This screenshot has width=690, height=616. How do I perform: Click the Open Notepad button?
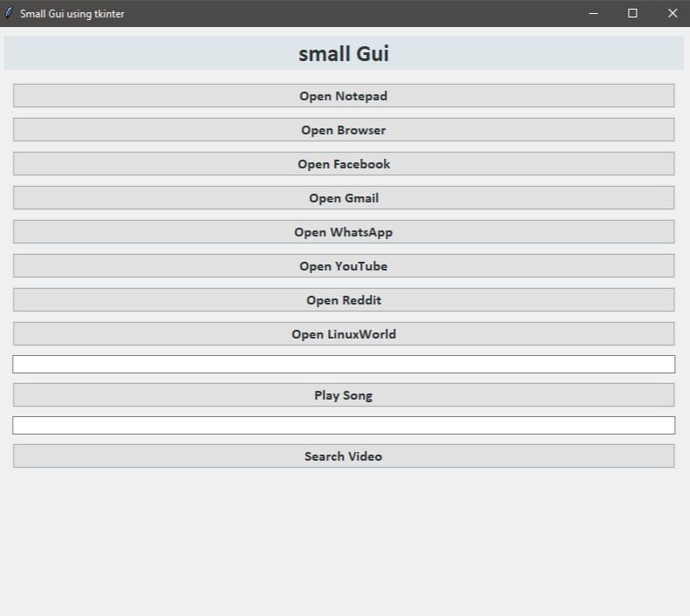[344, 95]
